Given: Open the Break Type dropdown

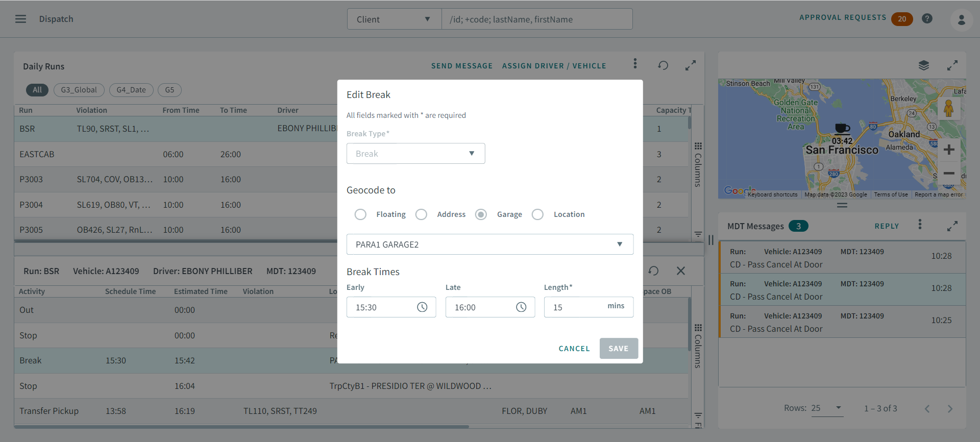Looking at the screenshot, I should [415, 154].
